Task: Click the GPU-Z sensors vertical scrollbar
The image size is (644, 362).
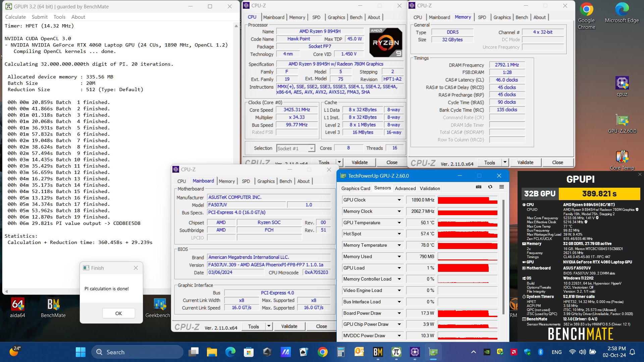Action: 503,257
